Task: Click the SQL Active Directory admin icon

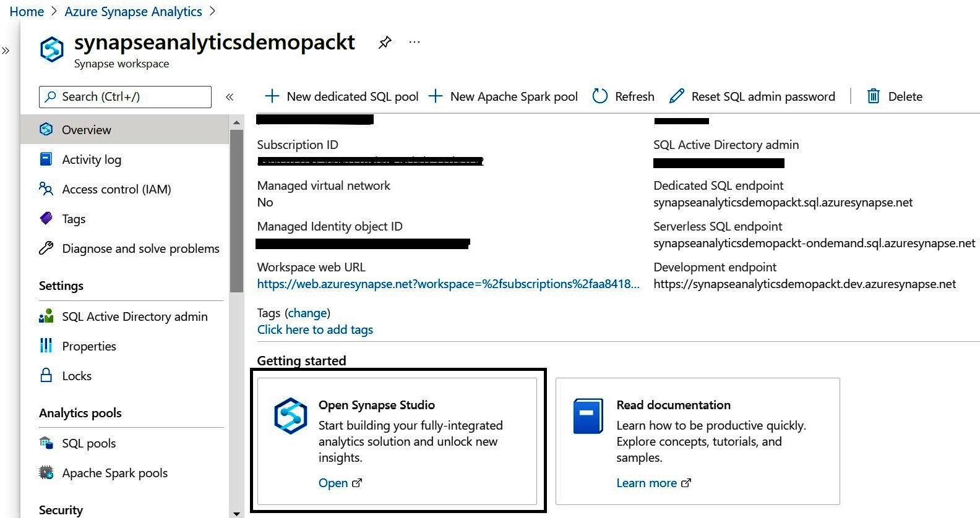Action: (x=46, y=316)
